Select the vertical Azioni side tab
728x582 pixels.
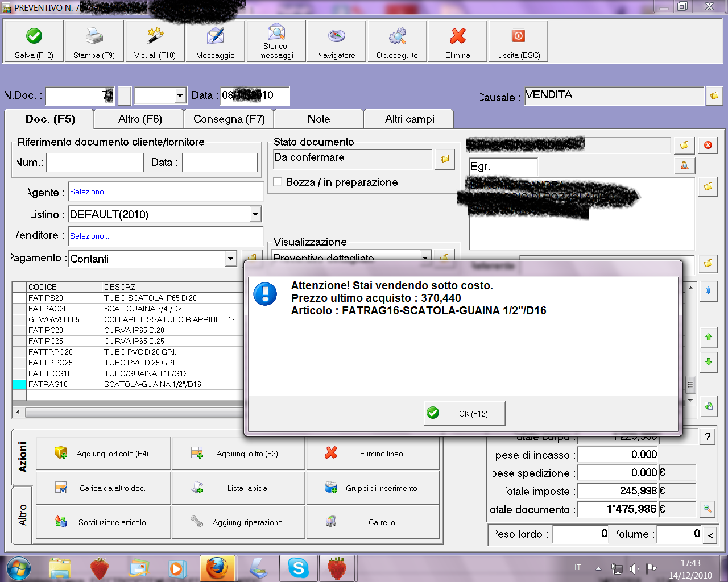pos(23,457)
